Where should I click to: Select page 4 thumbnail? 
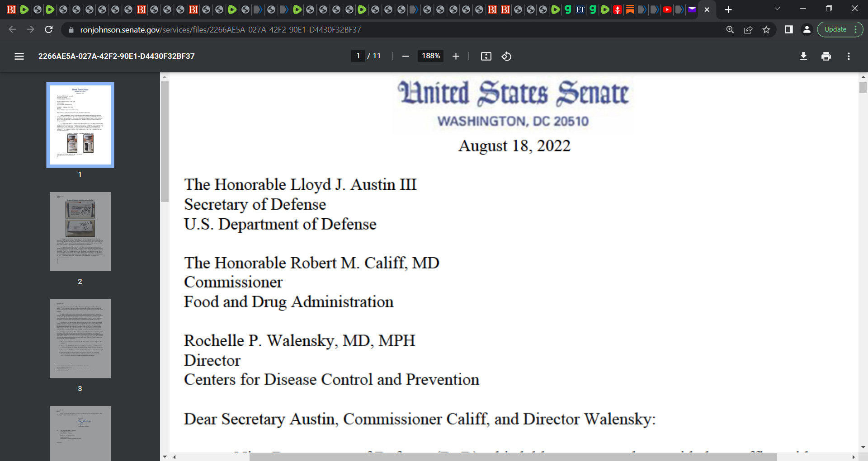click(80, 433)
